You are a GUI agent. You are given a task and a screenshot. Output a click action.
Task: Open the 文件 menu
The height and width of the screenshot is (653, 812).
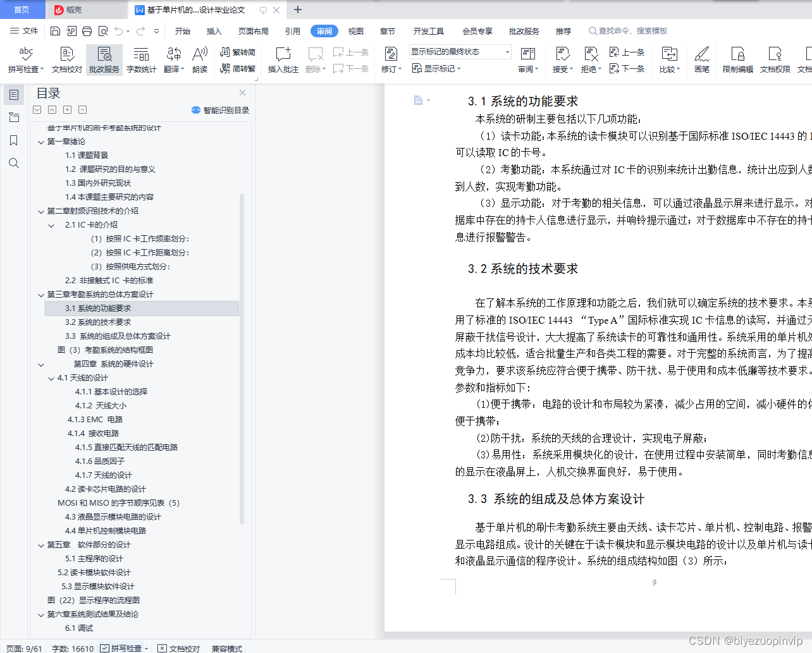pos(24,31)
